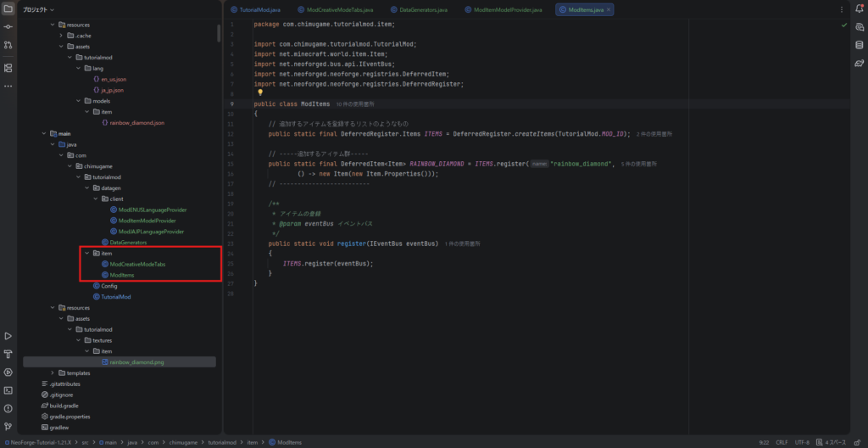Open the Database tool window

pos(858,45)
